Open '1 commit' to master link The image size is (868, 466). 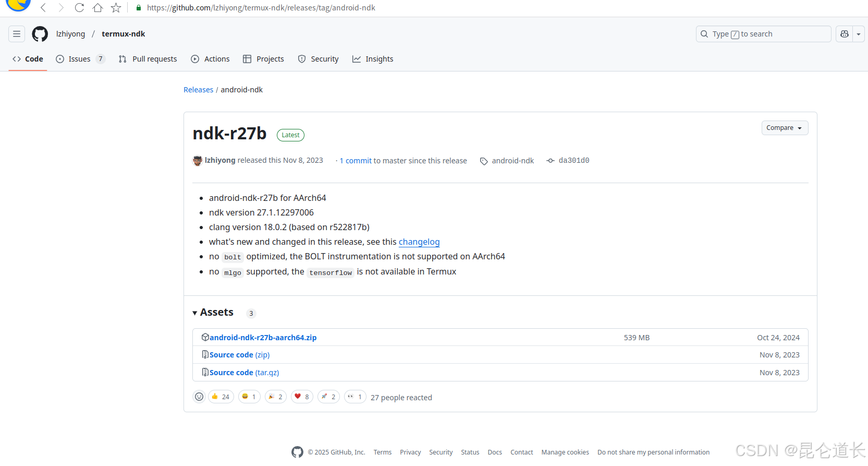coord(356,161)
